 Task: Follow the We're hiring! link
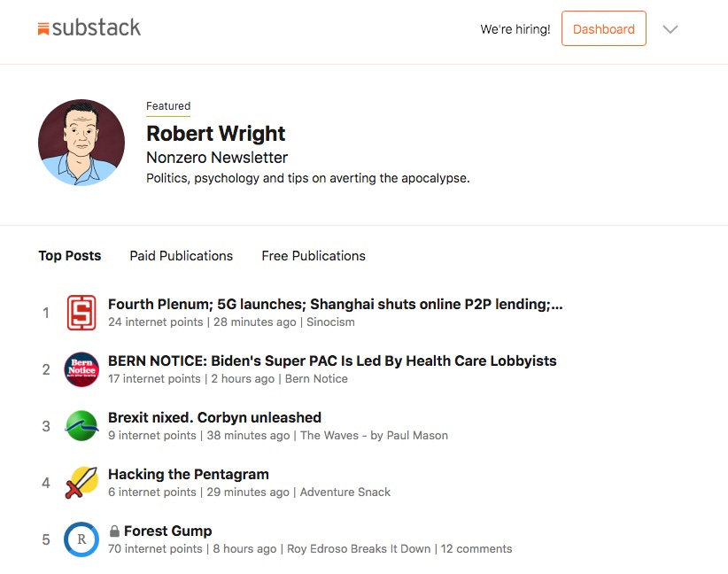[x=515, y=29]
